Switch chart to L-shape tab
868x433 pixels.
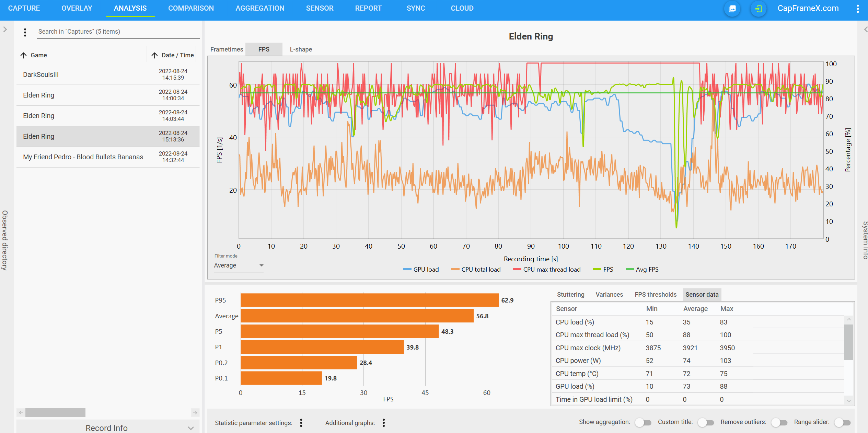point(301,49)
